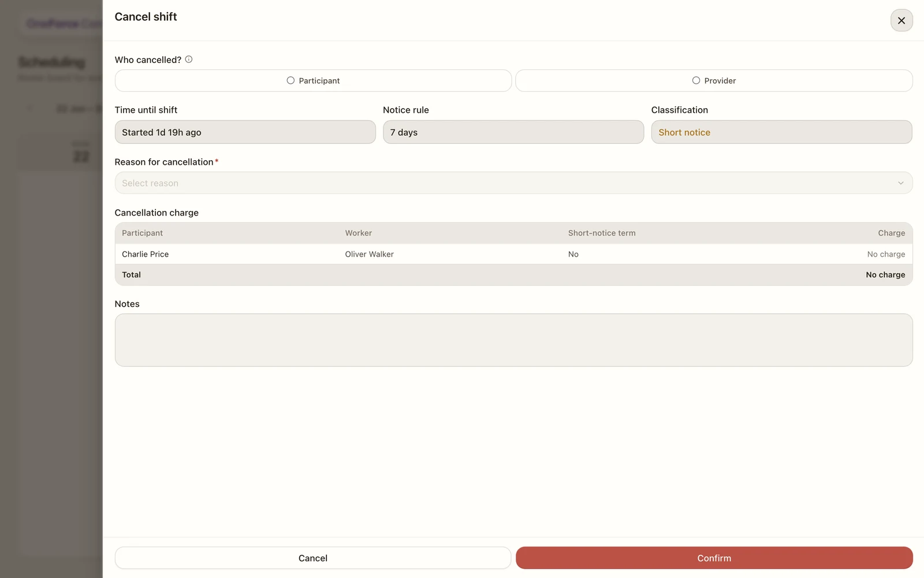Focus the Notes text area
Screen dimensions: 924x578
pyautogui.click(x=513, y=340)
